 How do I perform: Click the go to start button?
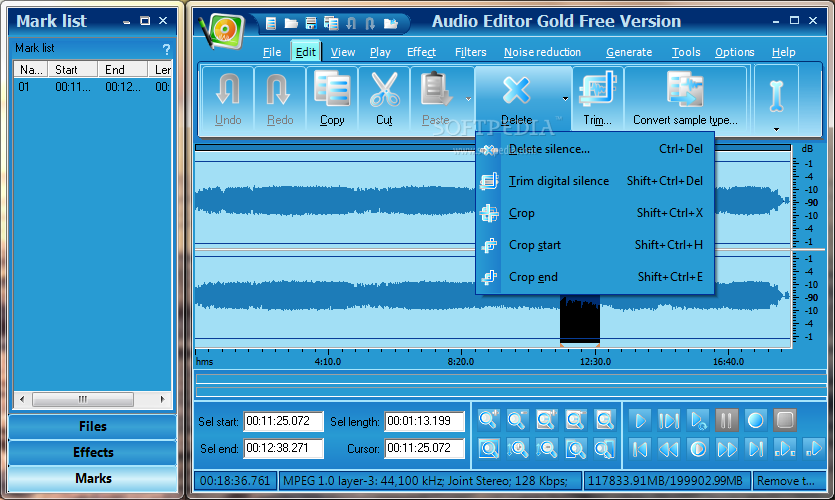point(640,448)
